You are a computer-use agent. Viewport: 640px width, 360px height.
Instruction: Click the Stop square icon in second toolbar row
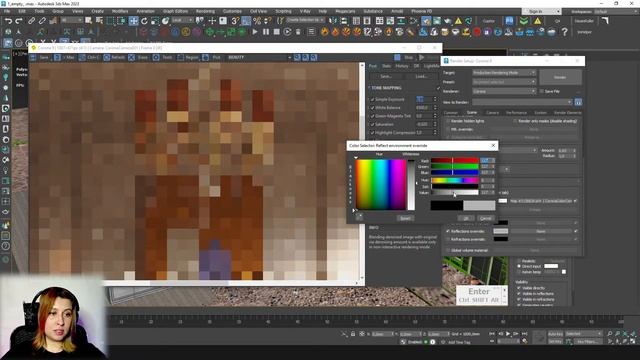[x=276, y=31]
